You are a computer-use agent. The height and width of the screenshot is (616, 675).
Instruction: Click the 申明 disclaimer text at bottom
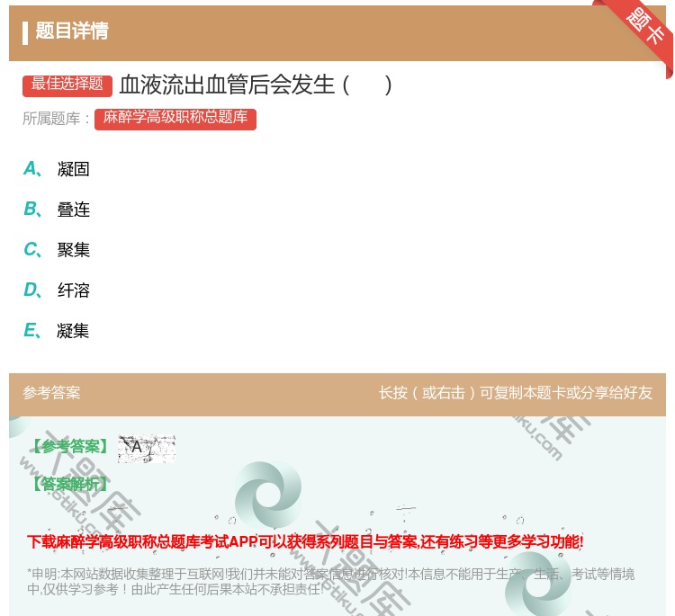(x=330, y=581)
